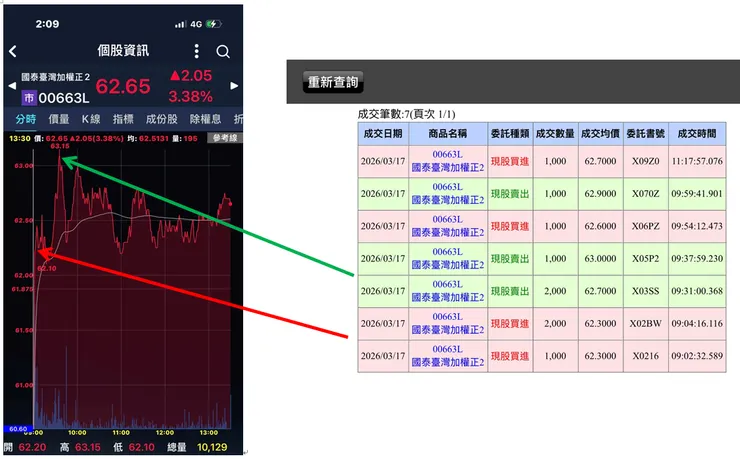740x459 pixels.
Task: Click 現股買進 in the X09Z0 row
Action: 510,161
